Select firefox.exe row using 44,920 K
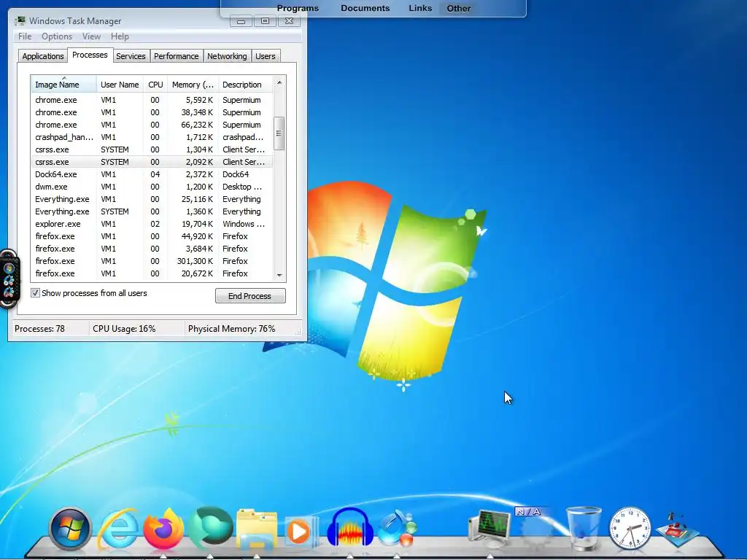Image resolution: width=747 pixels, height=560 pixels. tap(152, 236)
